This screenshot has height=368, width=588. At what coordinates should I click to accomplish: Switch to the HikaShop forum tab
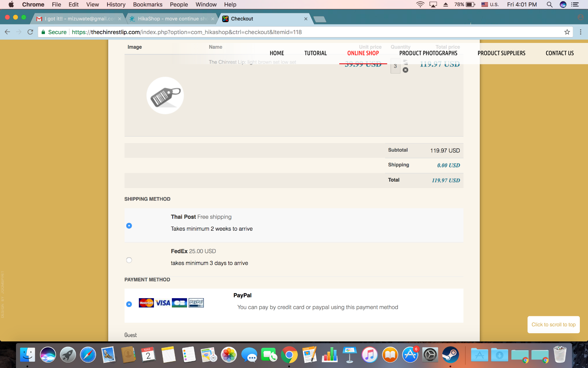coord(172,19)
